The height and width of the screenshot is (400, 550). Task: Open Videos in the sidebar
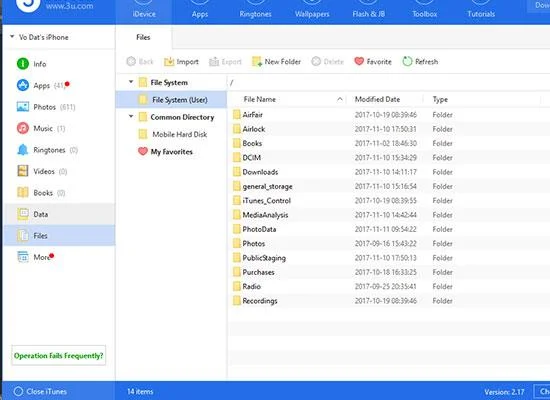click(x=42, y=171)
